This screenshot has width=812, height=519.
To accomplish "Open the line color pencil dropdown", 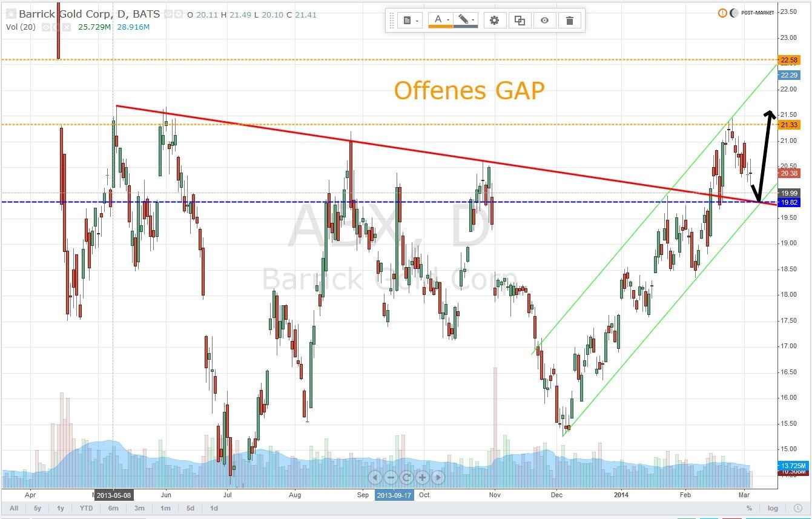I will click(x=465, y=21).
